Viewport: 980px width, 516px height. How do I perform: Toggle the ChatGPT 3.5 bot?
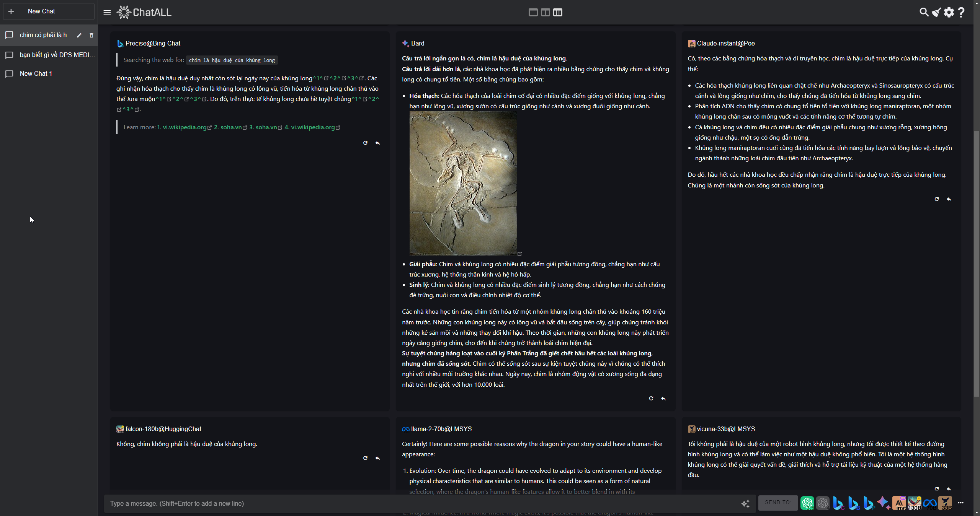[807, 503]
